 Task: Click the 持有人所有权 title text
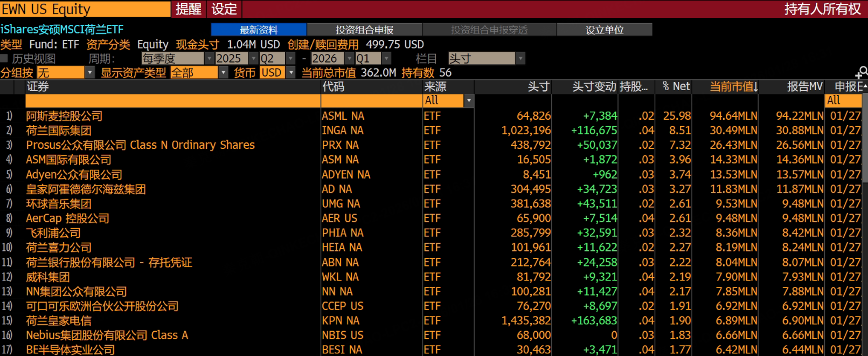tap(822, 9)
